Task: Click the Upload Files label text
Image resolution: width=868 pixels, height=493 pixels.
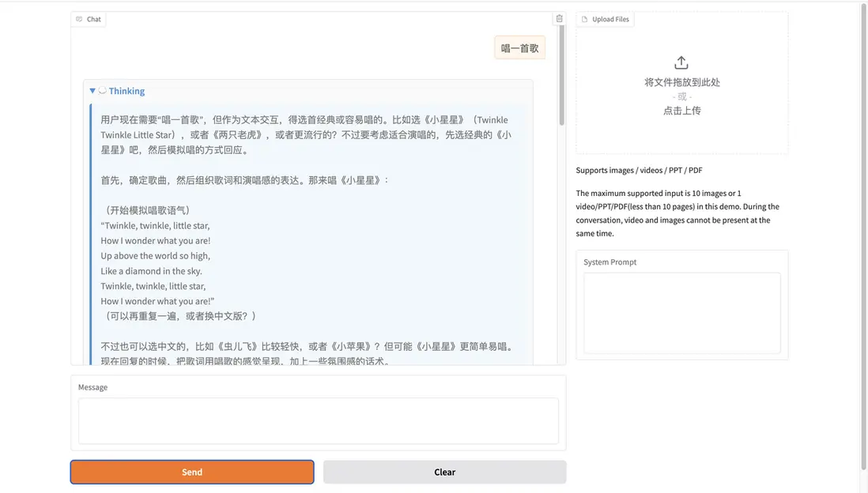Action: coord(610,19)
